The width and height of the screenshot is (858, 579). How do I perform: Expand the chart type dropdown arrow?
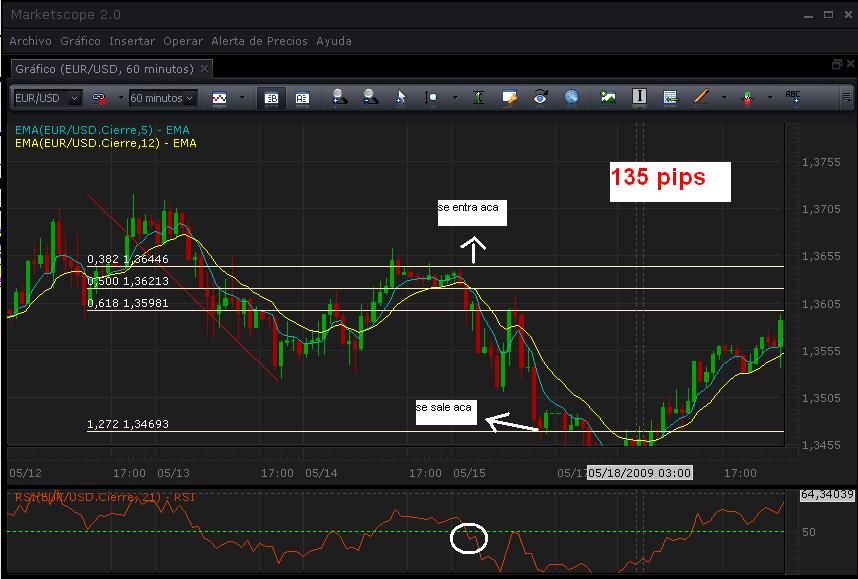coord(241,98)
